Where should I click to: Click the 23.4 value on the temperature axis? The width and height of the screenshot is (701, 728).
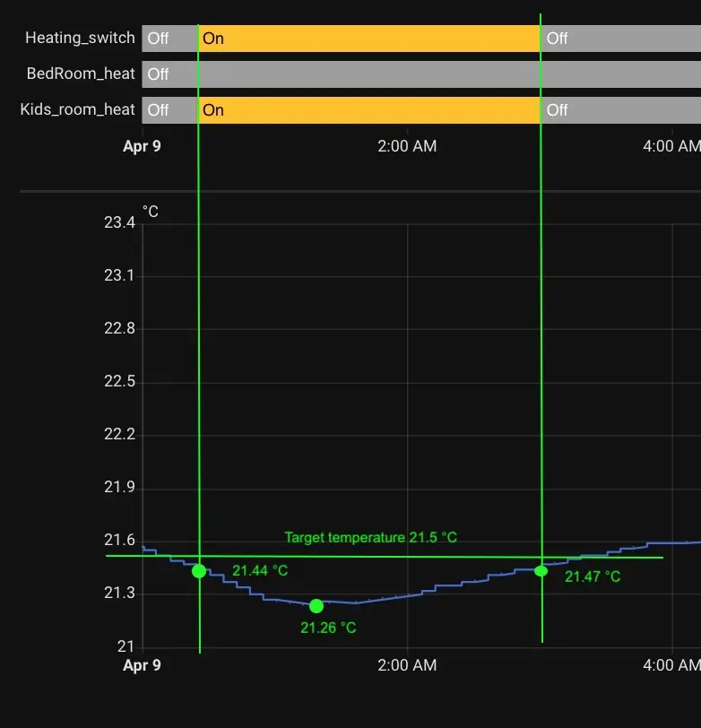click(119, 222)
